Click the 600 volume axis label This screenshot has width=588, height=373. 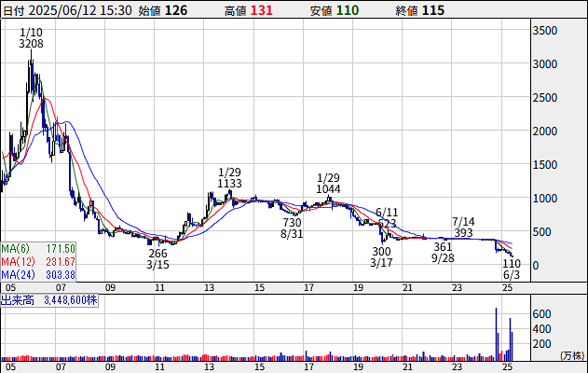[x=542, y=314]
